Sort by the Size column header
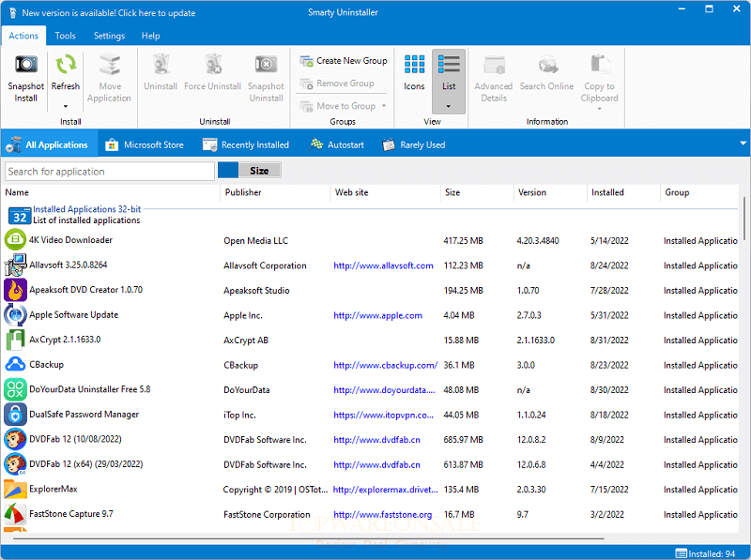Image resolution: width=751 pixels, height=560 pixels. tap(452, 192)
